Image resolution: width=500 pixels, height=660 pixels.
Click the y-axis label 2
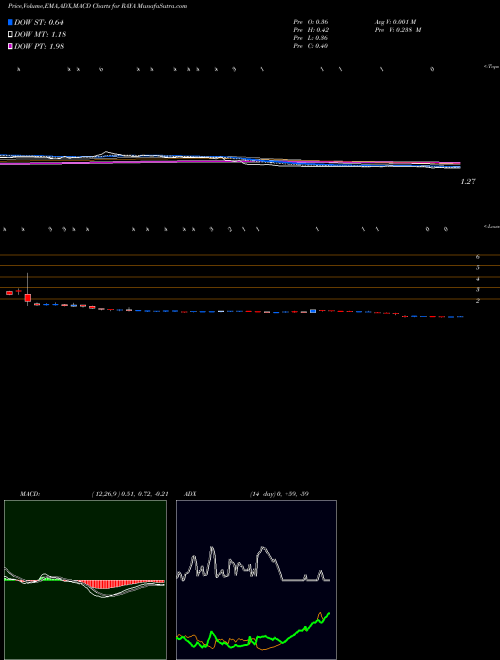[478, 301]
